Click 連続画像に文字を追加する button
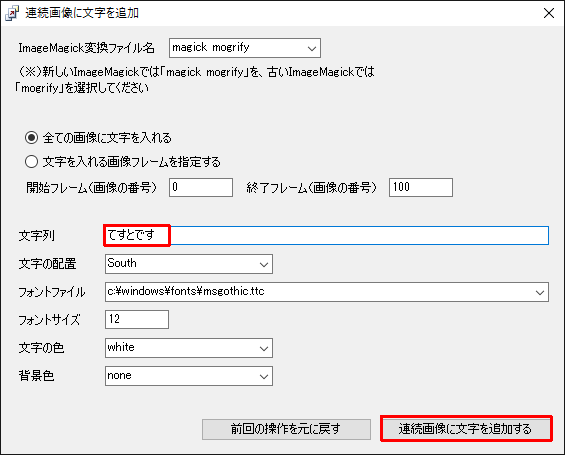The width and height of the screenshot is (565, 455). pyautogui.click(x=466, y=429)
